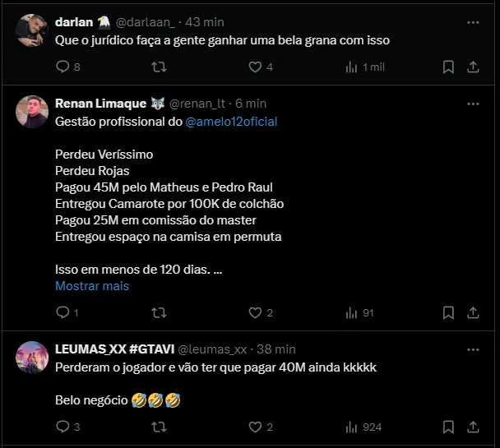Viewport: 500px width, 448px height.
Task: Open more options on Renan Limaque's tweet
Action: (x=473, y=104)
